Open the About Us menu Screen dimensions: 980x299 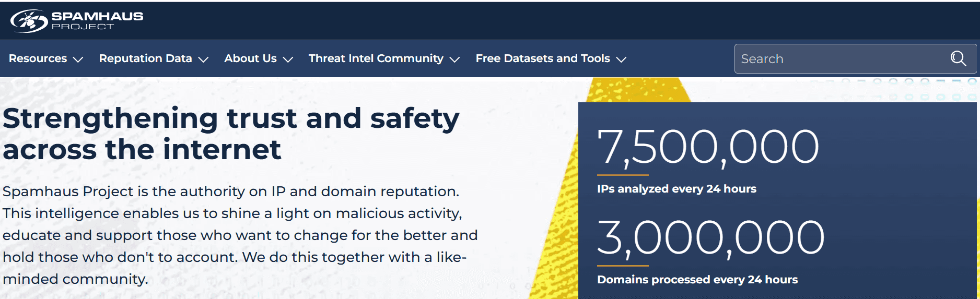point(250,58)
